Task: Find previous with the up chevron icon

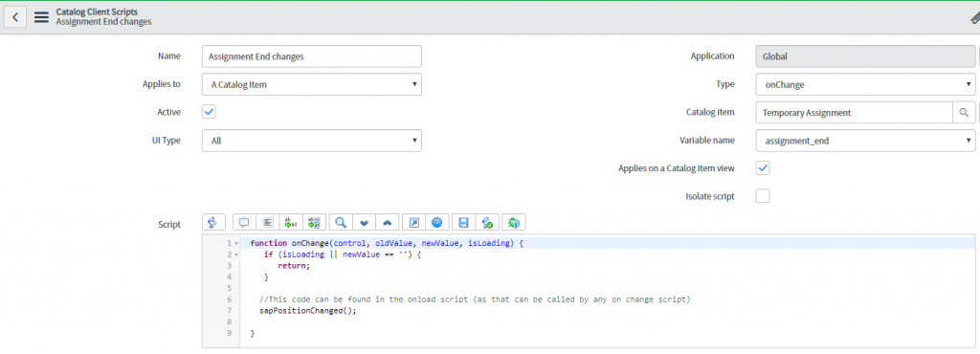Action: pyautogui.click(x=387, y=222)
